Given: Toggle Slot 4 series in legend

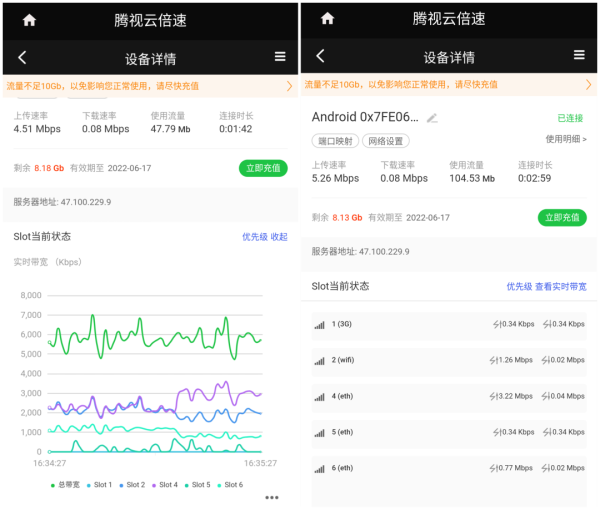Looking at the screenshot, I should tap(165, 485).
